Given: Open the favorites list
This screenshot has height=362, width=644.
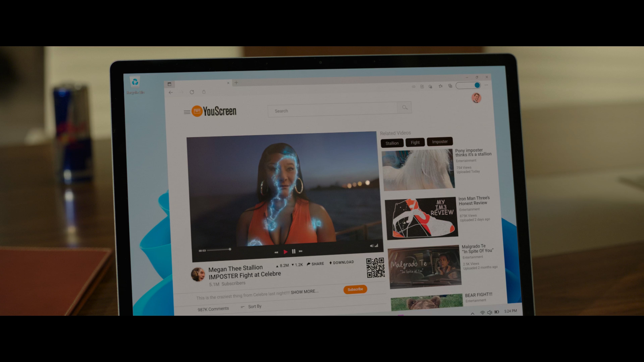Looking at the screenshot, I should (x=441, y=86).
